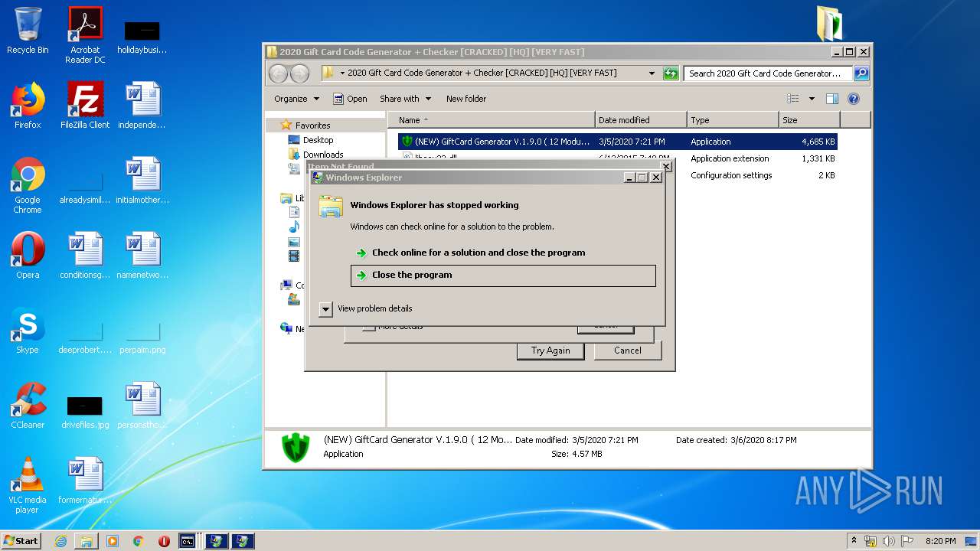Click the Search field in Explorer

click(x=767, y=73)
